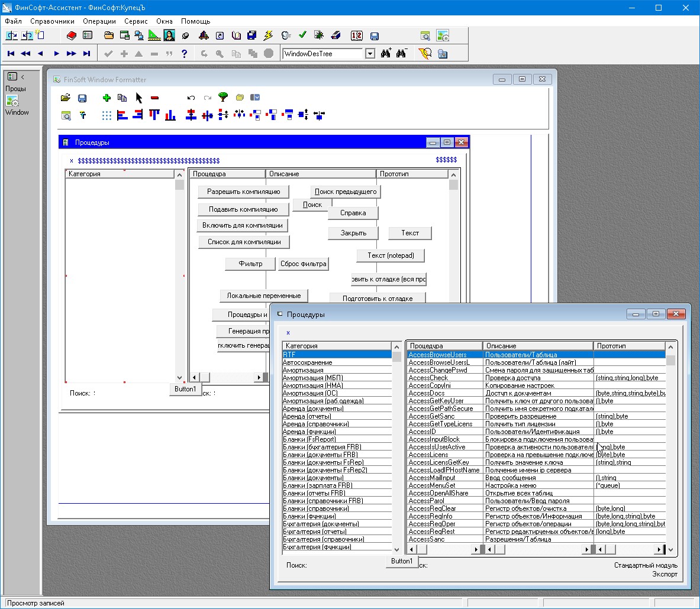Open the Справочники menu
Viewport: 700px width, 609px height.
52,21
